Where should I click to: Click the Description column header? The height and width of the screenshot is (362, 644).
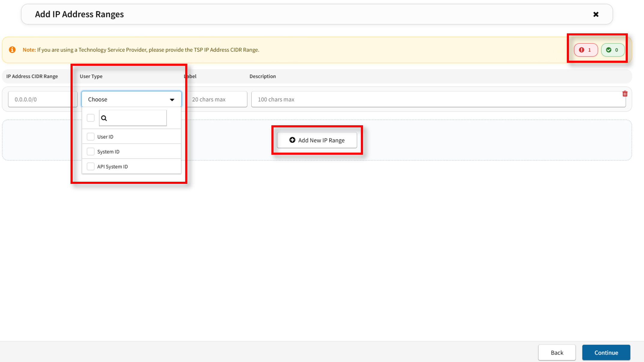(263, 76)
